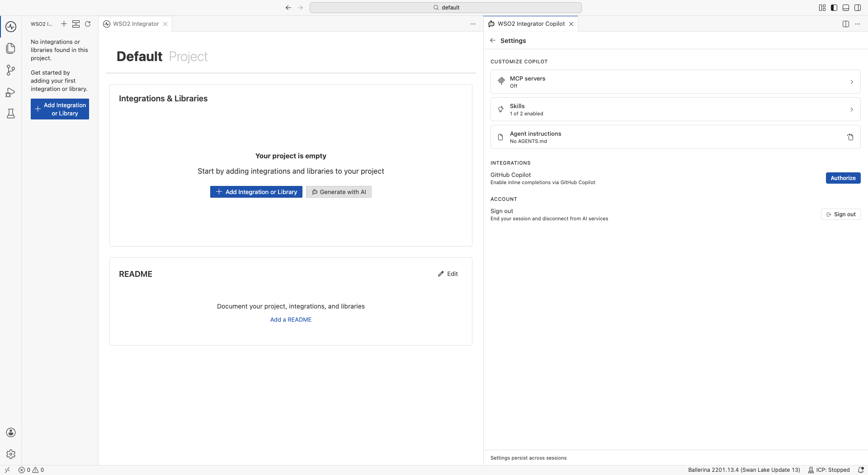The width and height of the screenshot is (868, 475).
Task: Create AGENTS.md with the clipboard icon
Action: click(850, 137)
